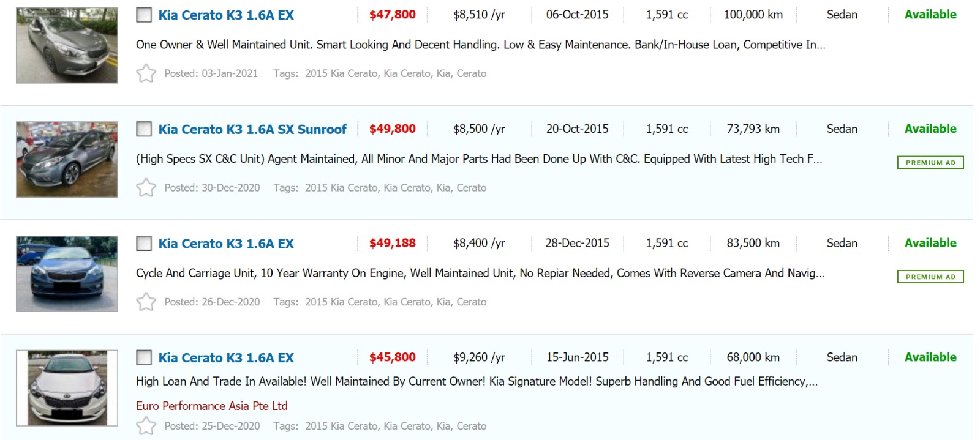Click the silver Cerato photo for $45,800 listing

tap(67, 388)
